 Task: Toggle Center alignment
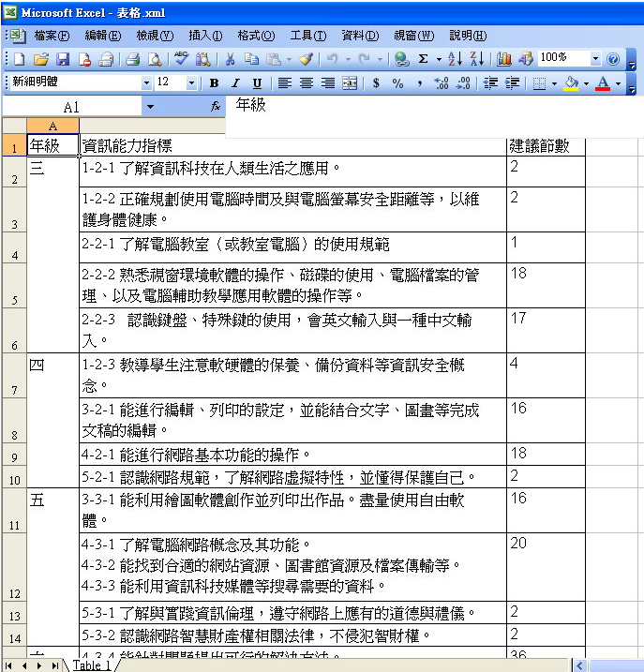coord(307,82)
